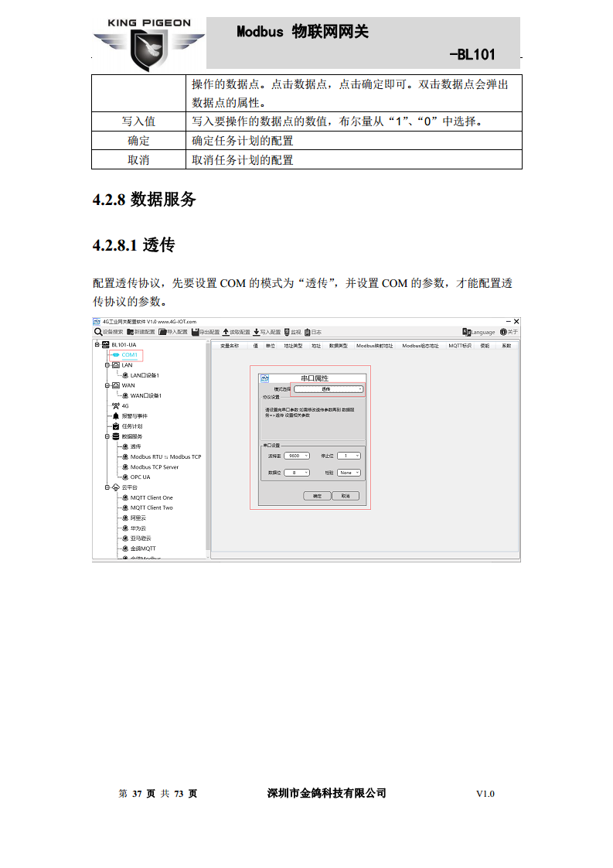Open the 校验 dropdown showing None
Image resolution: width=613 pixels, height=868 pixels.
coord(349,473)
